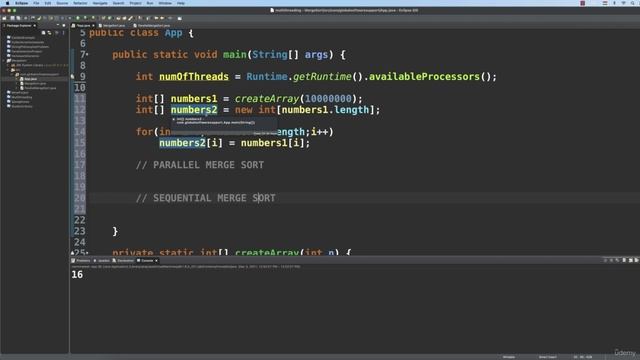Click the Smart Insert status bar entry
The width and height of the screenshot is (640, 360).
click(x=547, y=357)
